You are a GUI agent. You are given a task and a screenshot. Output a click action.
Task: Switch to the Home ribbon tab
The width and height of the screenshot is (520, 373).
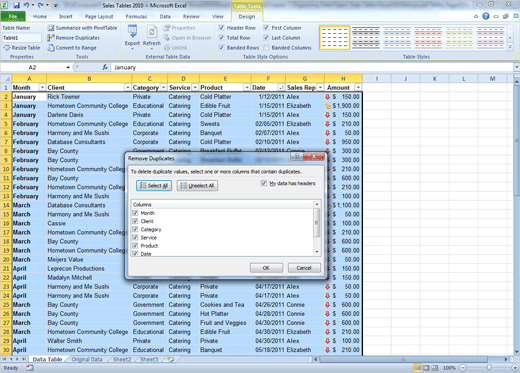point(40,16)
